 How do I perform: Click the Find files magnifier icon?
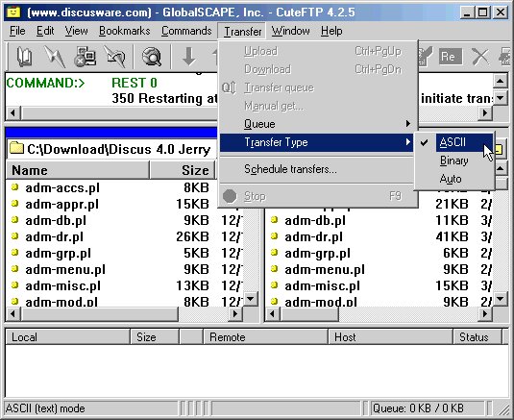[x=152, y=57]
